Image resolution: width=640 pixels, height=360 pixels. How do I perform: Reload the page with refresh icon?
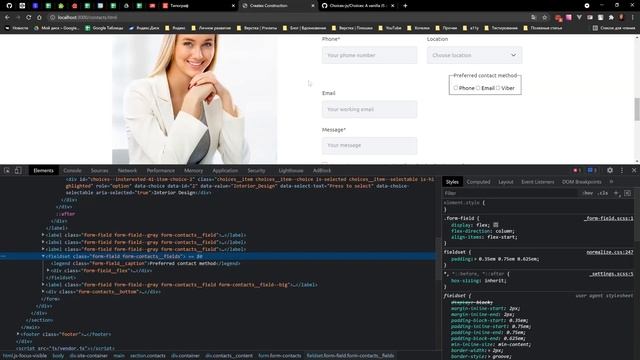click(29, 18)
